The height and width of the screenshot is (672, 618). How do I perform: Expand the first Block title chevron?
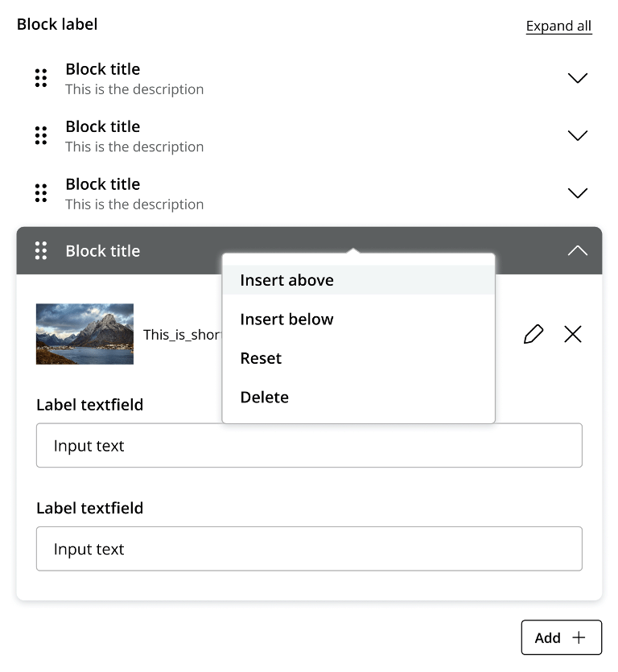click(577, 78)
